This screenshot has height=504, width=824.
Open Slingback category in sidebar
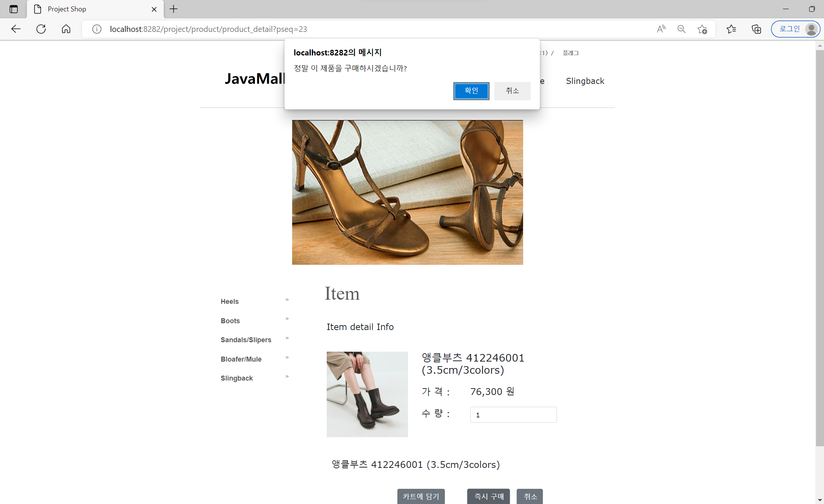237,378
